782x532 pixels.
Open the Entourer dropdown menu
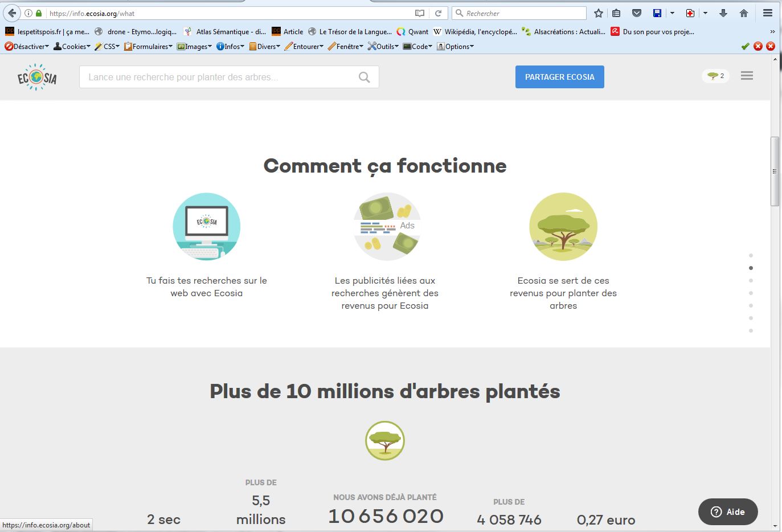(304, 47)
